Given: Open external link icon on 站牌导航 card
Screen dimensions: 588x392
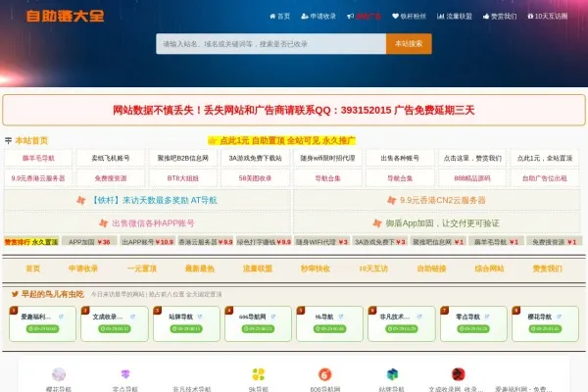Looking at the screenshot, I should click(200, 317).
